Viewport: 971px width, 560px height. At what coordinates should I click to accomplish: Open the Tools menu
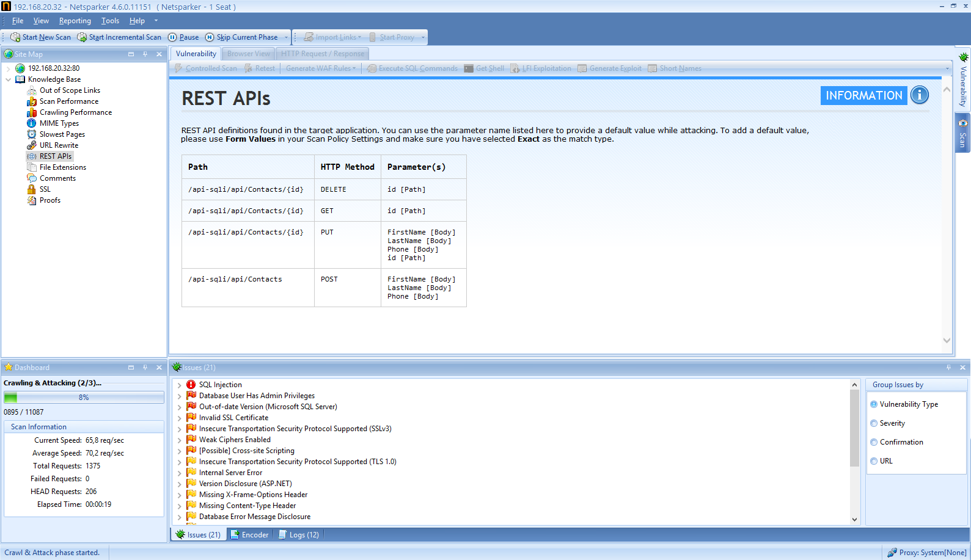coord(110,21)
